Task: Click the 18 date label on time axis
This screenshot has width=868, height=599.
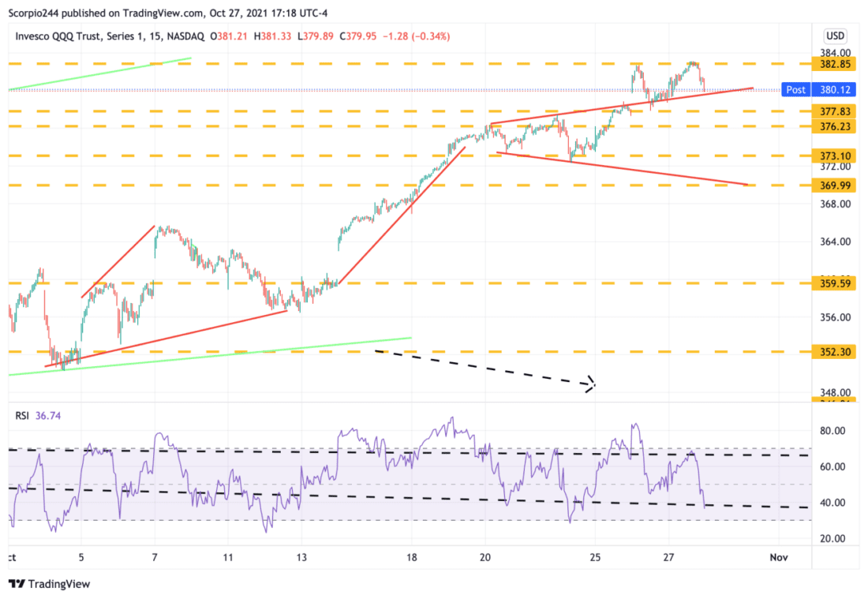Action: (x=411, y=557)
